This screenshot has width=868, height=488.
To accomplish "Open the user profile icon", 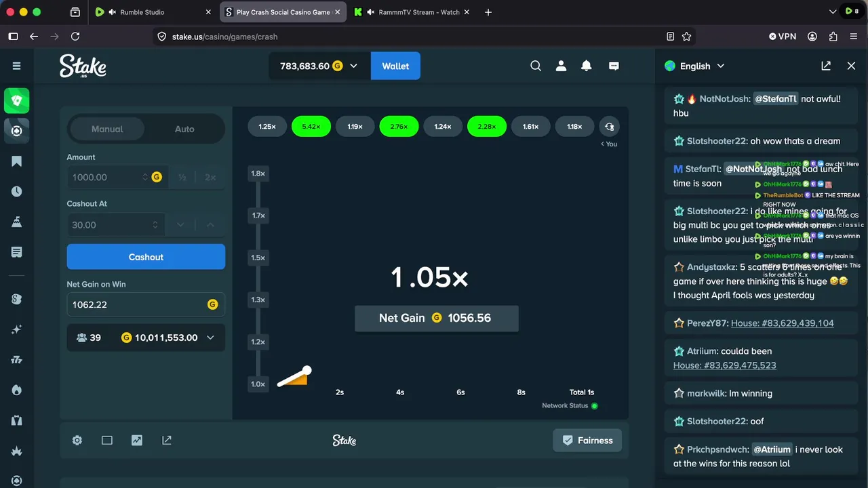I will click(561, 66).
